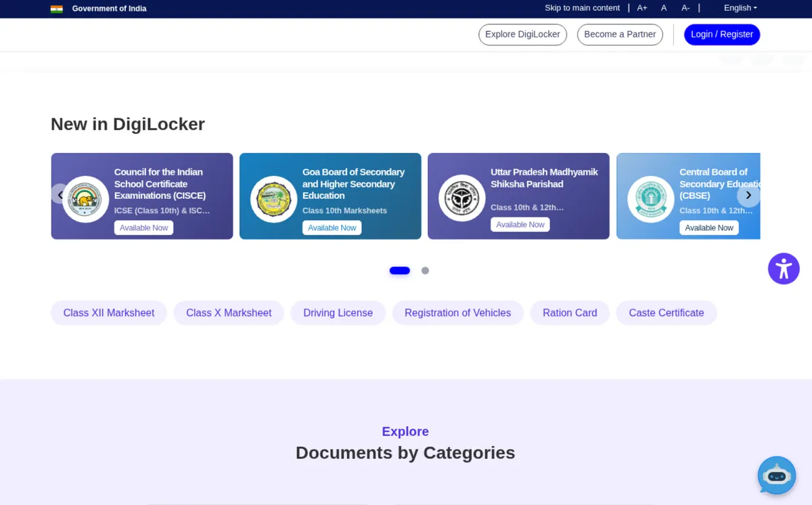Click the CBSE board logo
The image size is (812, 505).
[x=650, y=199]
